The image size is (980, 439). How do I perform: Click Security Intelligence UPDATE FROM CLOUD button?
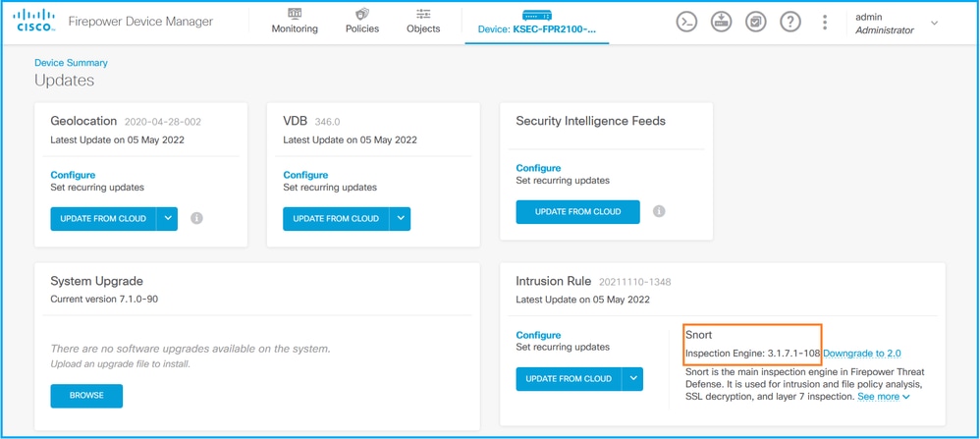(578, 211)
